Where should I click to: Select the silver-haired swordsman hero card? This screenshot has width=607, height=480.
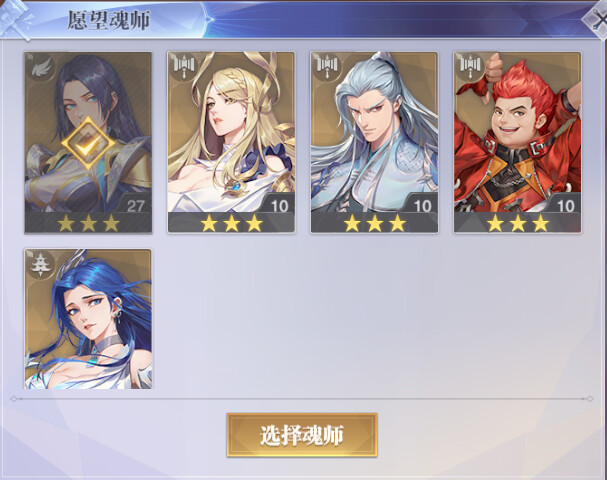[374, 142]
